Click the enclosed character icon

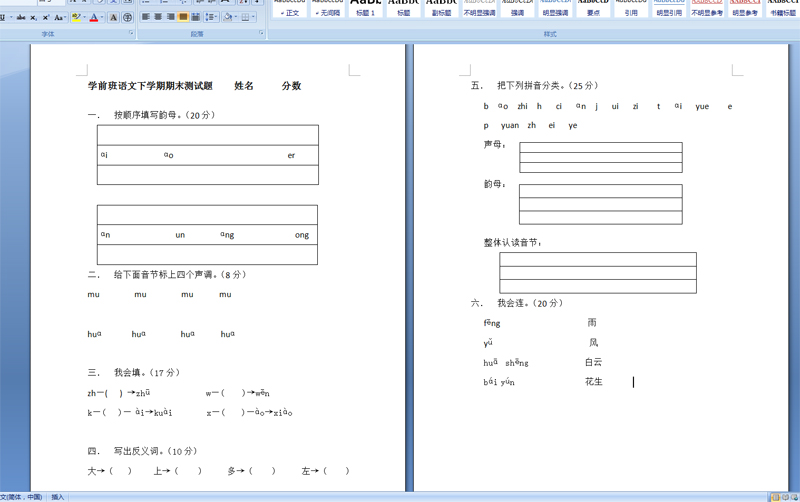point(127,17)
